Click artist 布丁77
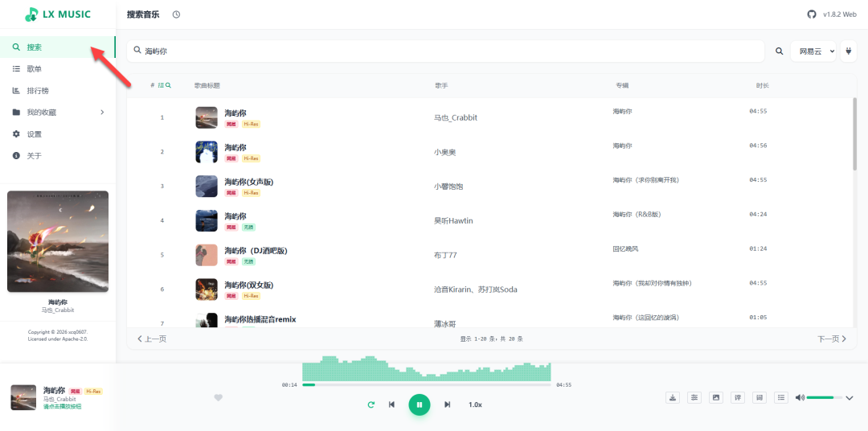Screen dimensions: 868x431 coord(445,255)
